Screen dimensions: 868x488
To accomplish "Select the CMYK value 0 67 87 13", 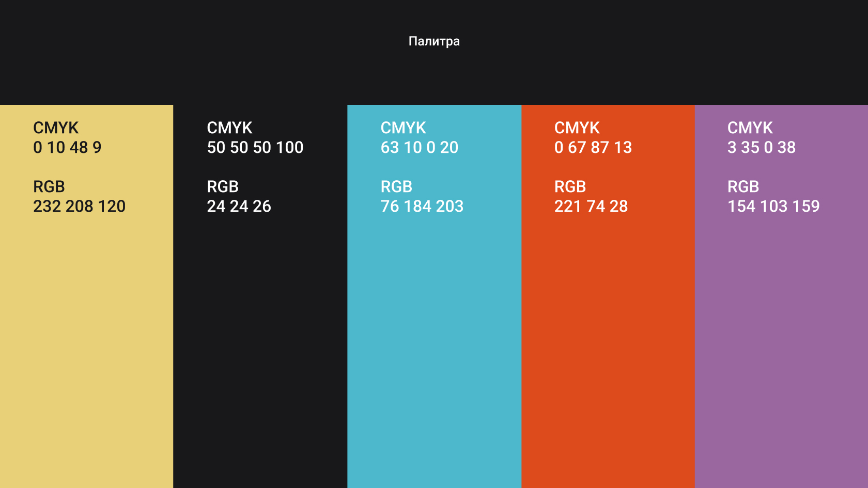I will click(593, 148).
